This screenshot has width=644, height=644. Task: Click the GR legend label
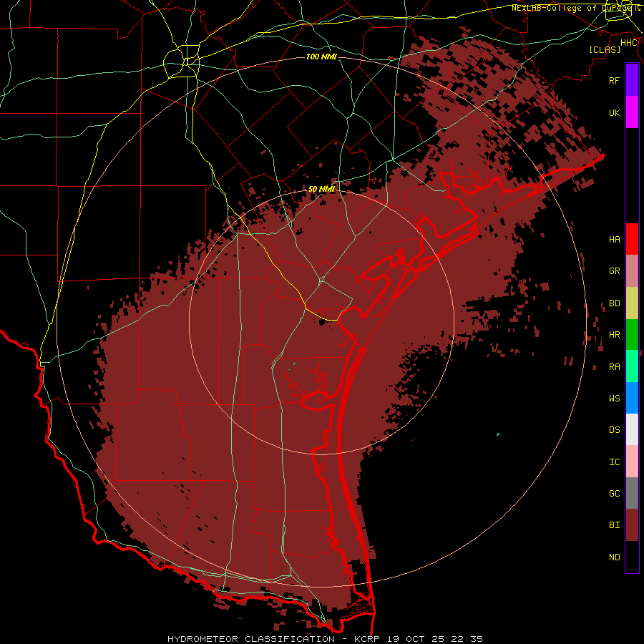[615, 271]
